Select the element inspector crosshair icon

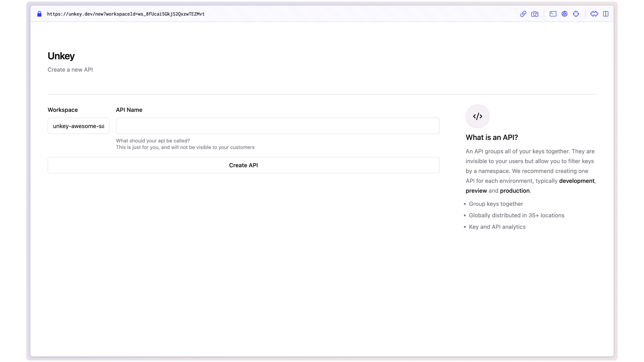(x=576, y=14)
